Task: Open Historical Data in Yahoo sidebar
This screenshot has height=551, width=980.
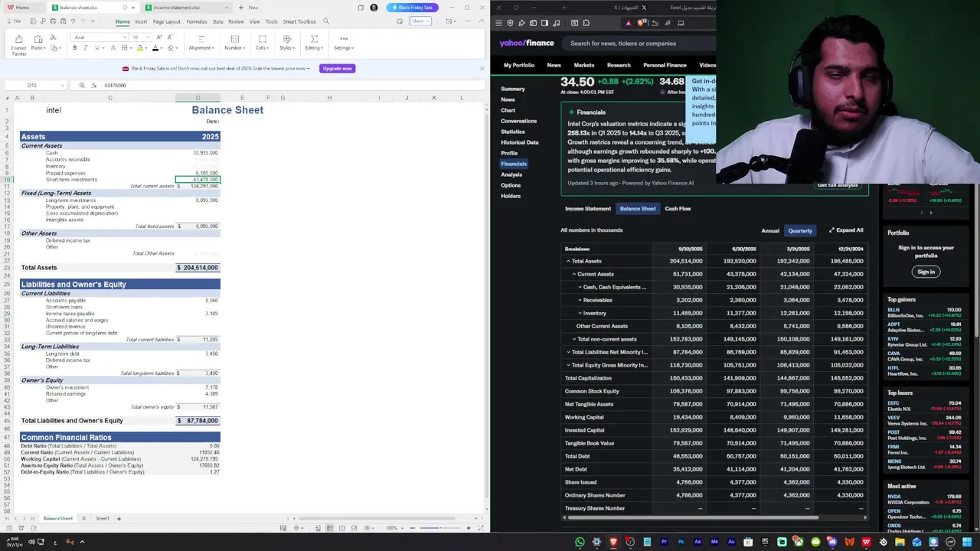Action: click(x=520, y=142)
